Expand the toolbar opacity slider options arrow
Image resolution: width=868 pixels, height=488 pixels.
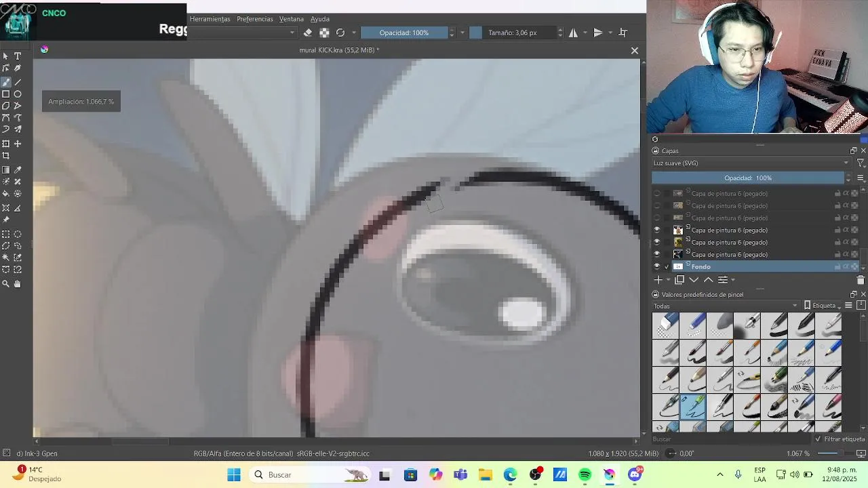pyautogui.click(x=462, y=33)
